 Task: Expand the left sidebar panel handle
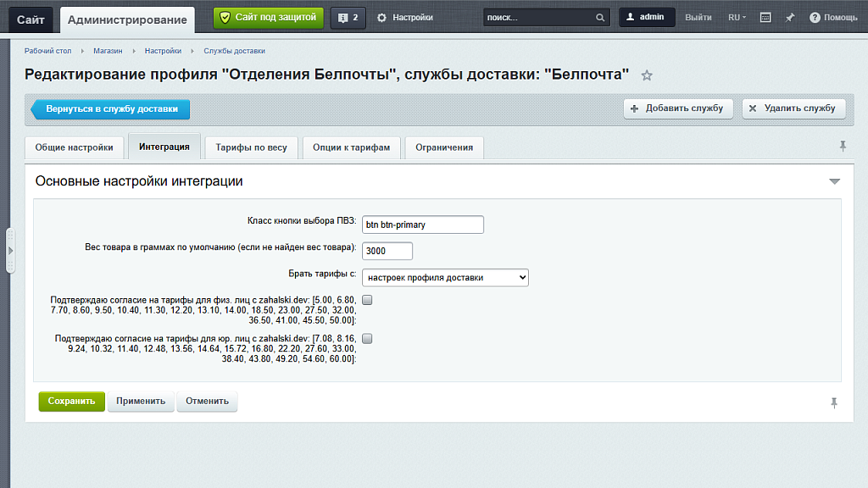[x=10, y=251]
